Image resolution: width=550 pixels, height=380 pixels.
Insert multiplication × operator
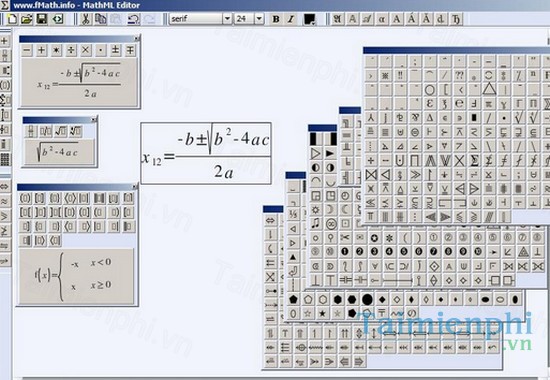click(86, 51)
